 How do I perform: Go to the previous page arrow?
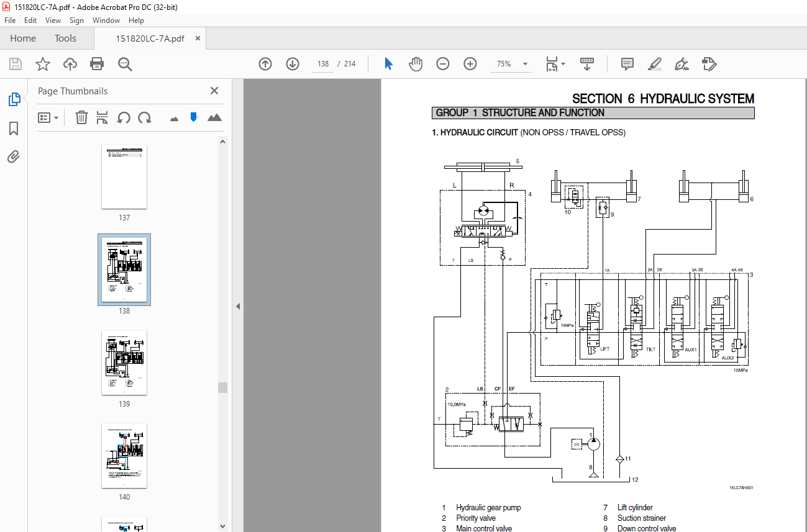(x=265, y=64)
